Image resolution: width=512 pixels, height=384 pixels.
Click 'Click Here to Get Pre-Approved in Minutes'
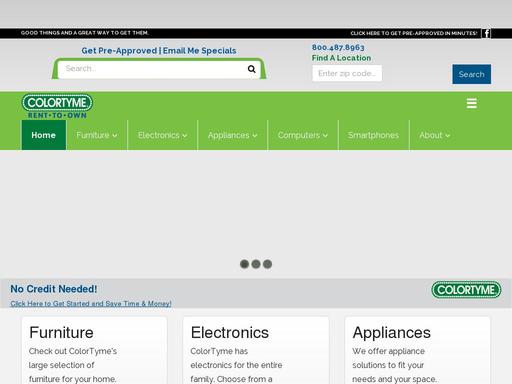(x=414, y=33)
